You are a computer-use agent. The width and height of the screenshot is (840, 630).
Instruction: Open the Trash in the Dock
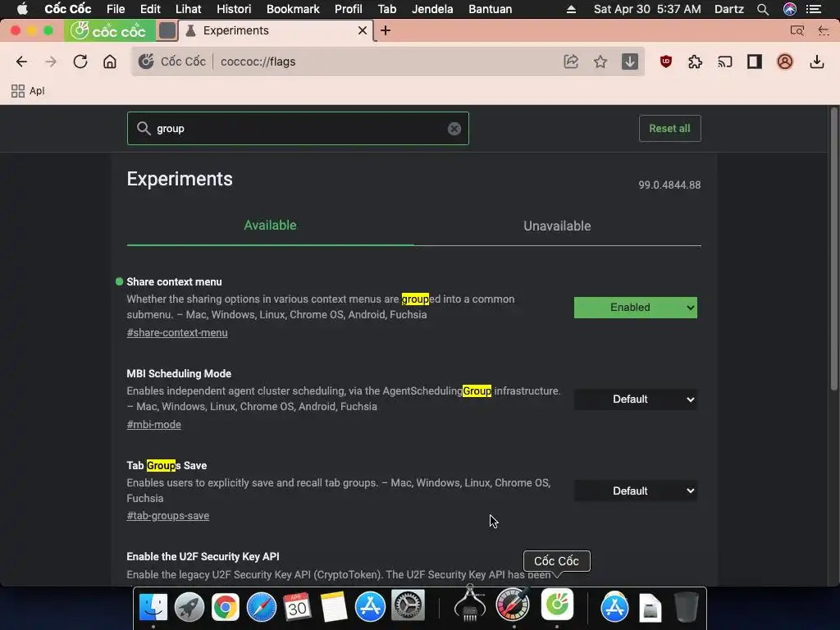(x=687, y=607)
